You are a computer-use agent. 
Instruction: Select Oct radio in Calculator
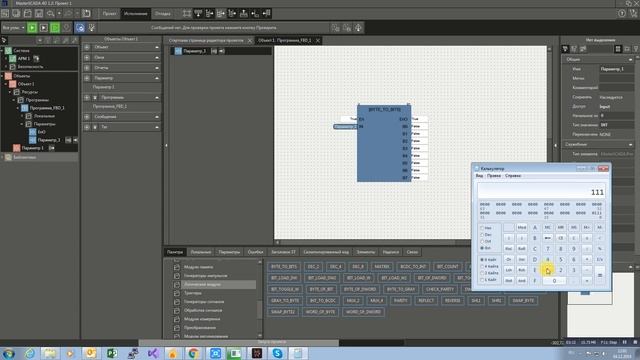(x=482, y=242)
